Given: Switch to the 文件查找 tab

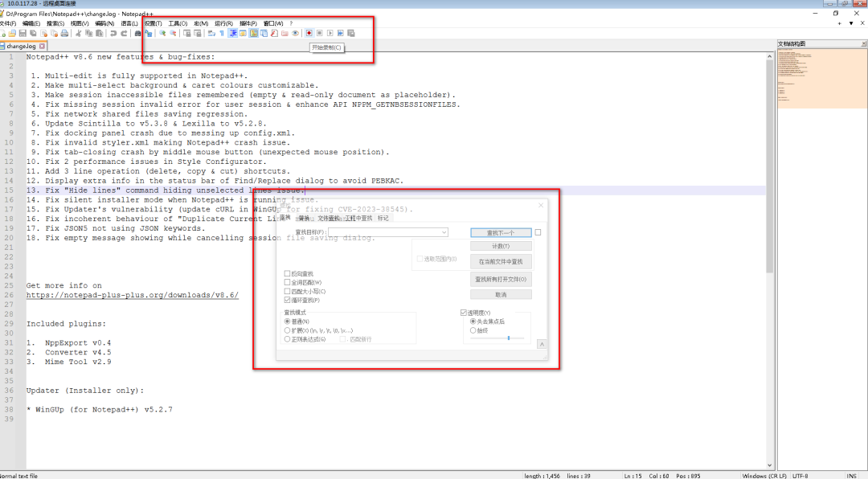Looking at the screenshot, I should point(329,218).
